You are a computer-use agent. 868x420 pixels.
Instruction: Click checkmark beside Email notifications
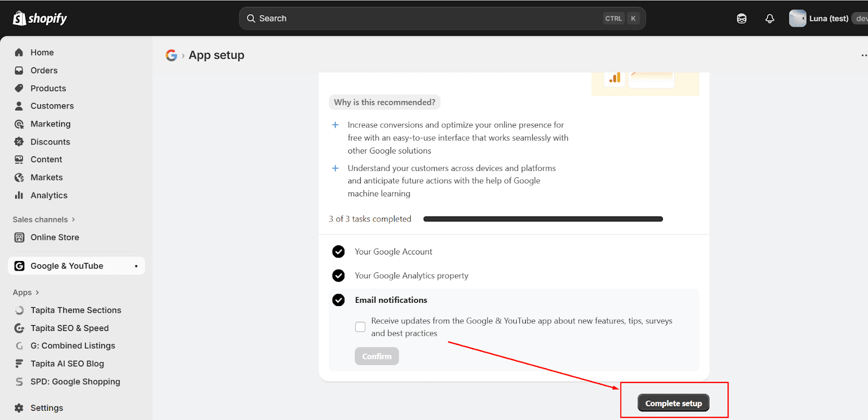click(x=339, y=300)
